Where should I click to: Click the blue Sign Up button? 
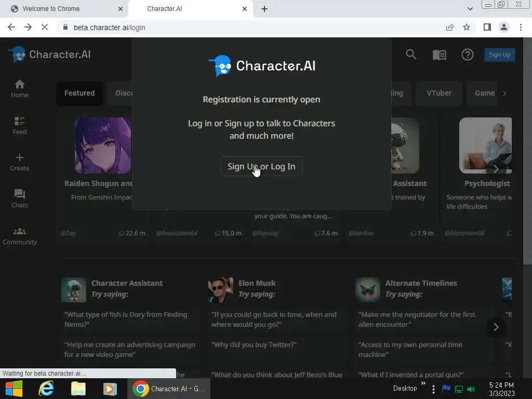click(499, 55)
